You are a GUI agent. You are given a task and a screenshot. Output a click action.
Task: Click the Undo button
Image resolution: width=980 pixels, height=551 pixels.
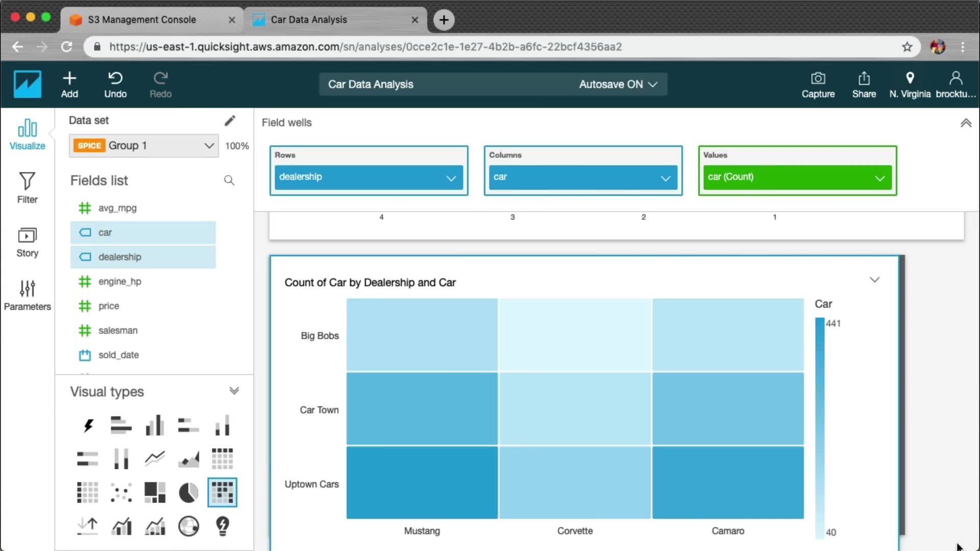pos(115,85)
